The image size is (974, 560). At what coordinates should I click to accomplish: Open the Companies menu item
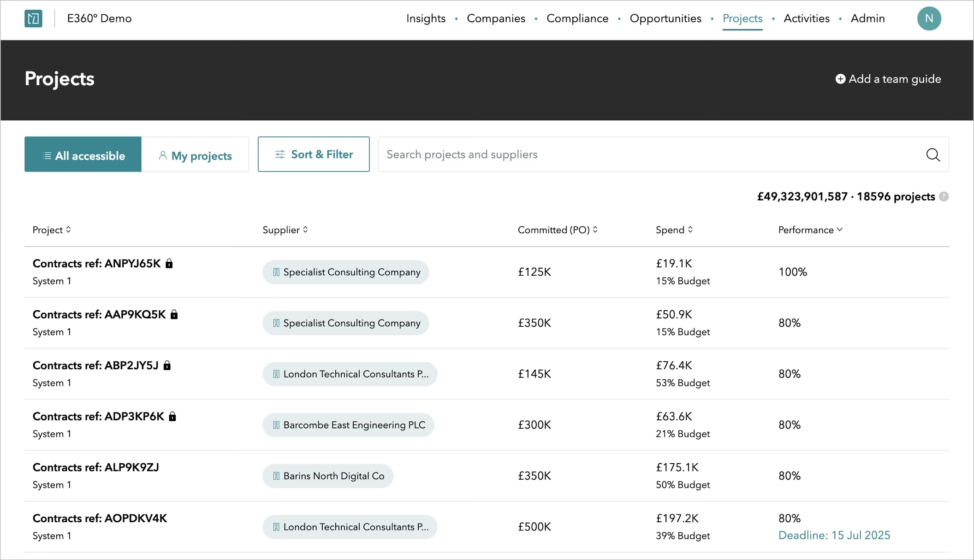496,18
